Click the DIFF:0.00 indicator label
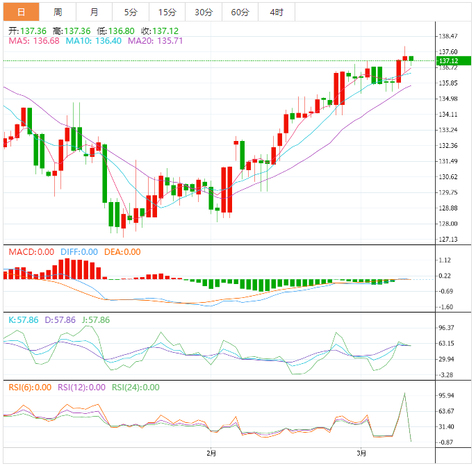Viewport: 476px width, 466px height. tap(79, 252)
